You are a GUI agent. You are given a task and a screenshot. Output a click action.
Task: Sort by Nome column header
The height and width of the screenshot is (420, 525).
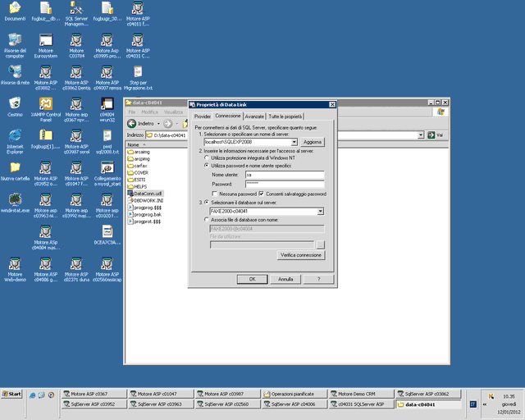point(157,144)
